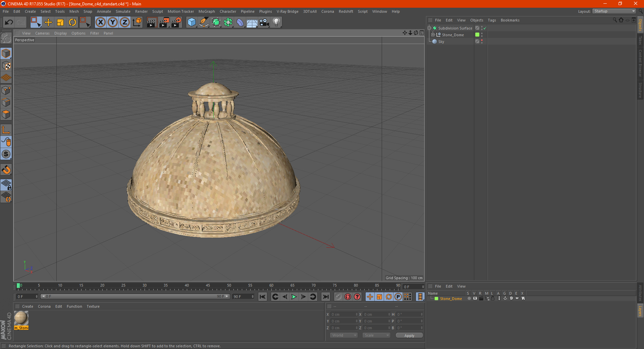This screenshot has height=349, width=644.
Task: Toggle Y-axis lock
Action: click(112, 22)
